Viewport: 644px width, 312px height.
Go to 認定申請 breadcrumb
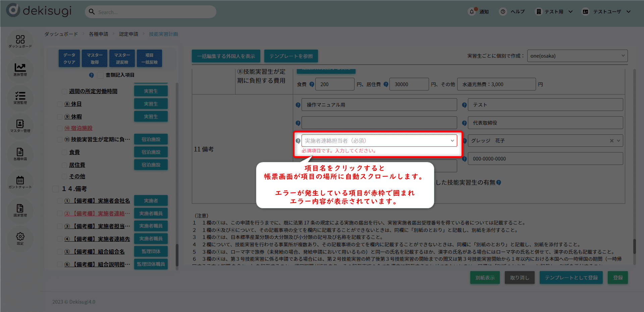(128, 34)
